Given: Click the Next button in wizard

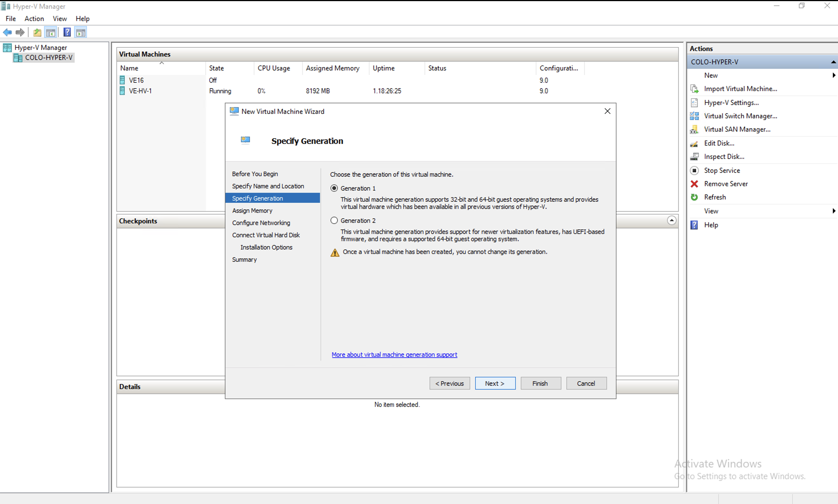Looking at the screenshot, I should click(495, 383).
